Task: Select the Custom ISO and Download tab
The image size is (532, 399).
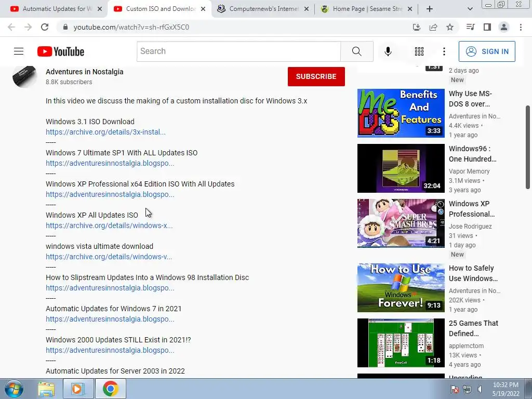Action: pyautogui.click(x=159, y=9)
